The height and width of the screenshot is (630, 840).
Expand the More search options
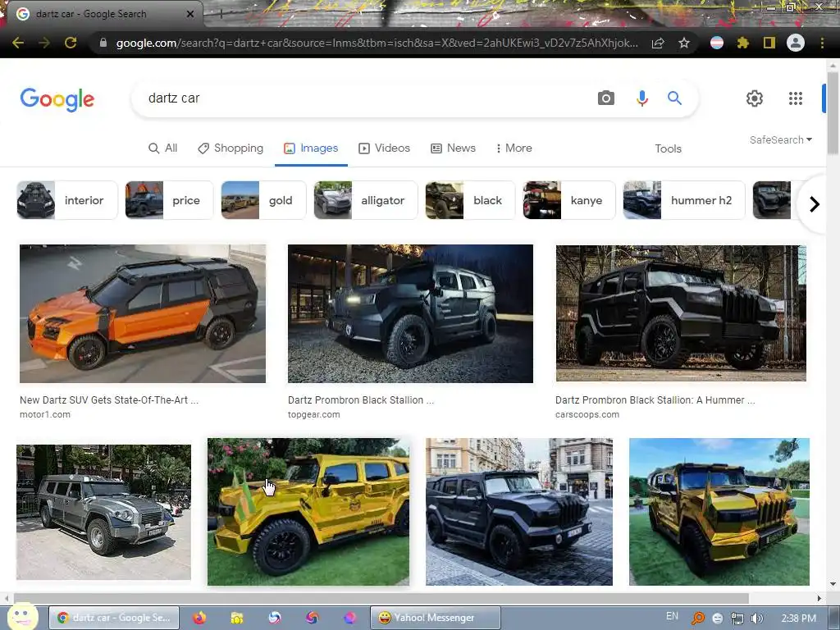tap(514, 148)
